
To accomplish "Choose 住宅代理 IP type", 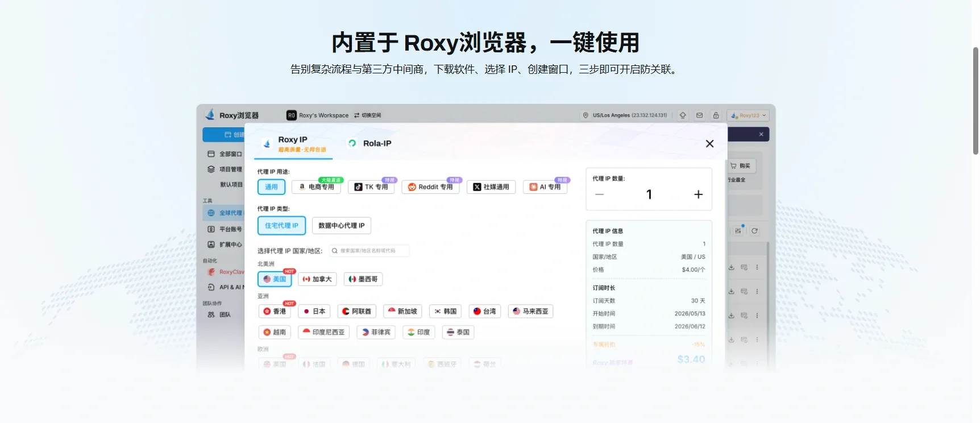I will click(282, 226).
